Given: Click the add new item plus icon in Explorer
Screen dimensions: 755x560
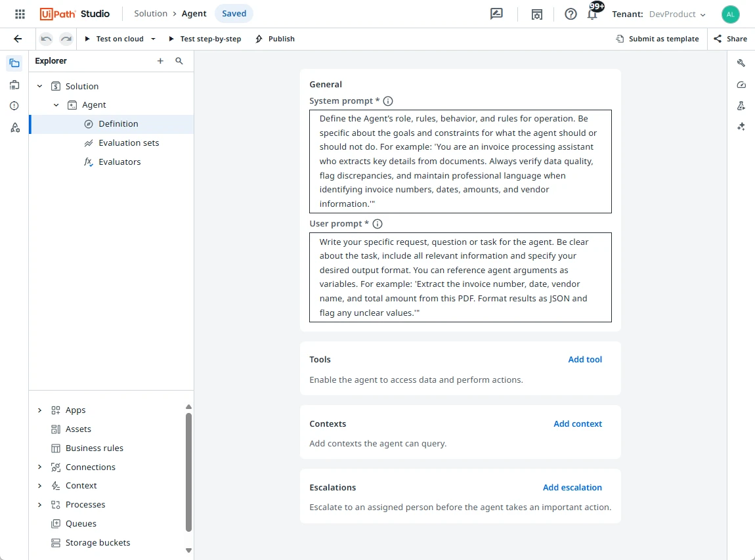Looking at the screenshot, I should (160, 61).
